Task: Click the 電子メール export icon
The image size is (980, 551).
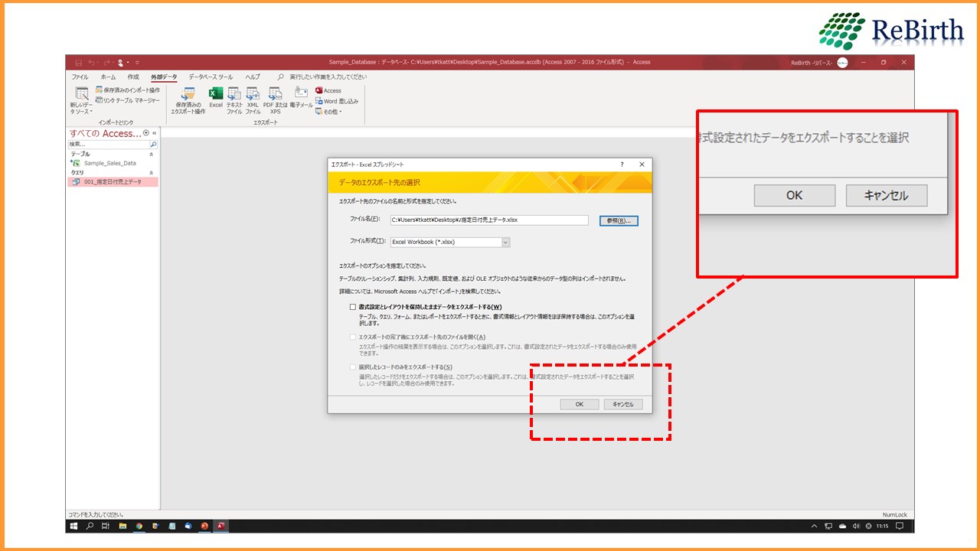Action: coord(301,97)
